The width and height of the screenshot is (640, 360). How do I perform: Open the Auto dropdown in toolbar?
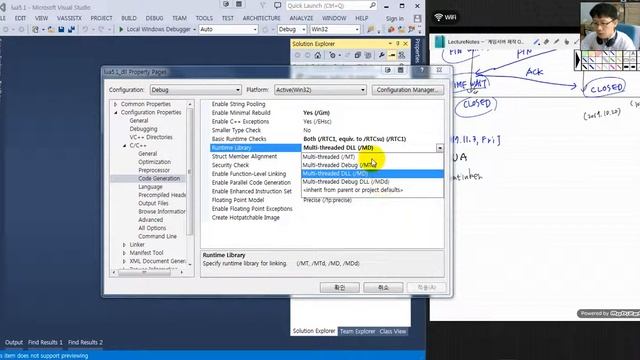[x=228, y=29]
